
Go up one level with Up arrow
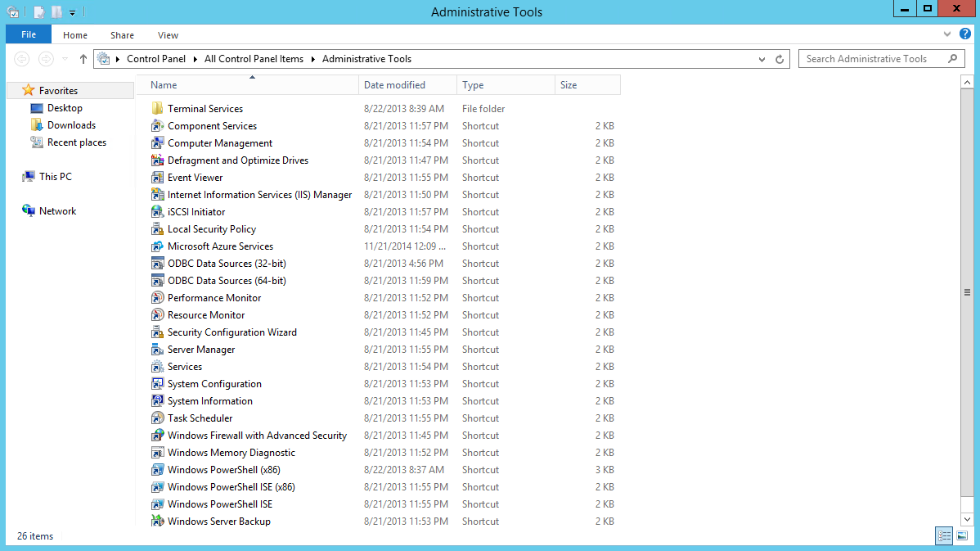(83, 60)
